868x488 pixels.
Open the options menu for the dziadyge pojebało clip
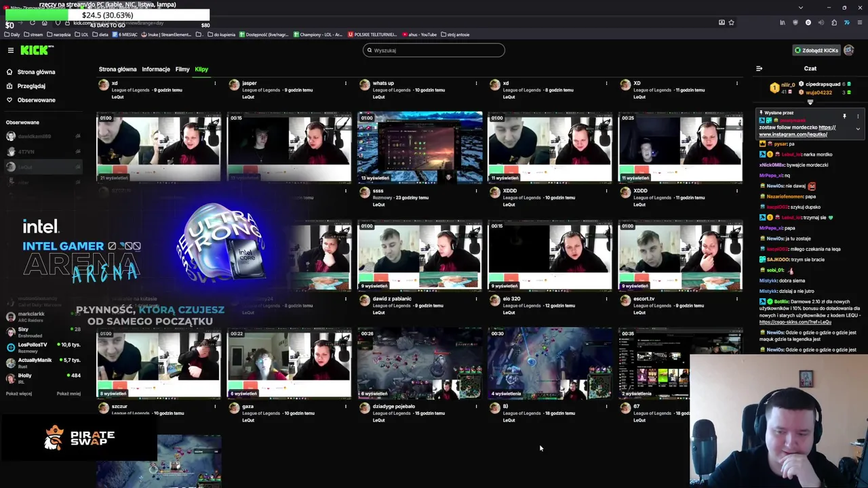coord(476,407)
